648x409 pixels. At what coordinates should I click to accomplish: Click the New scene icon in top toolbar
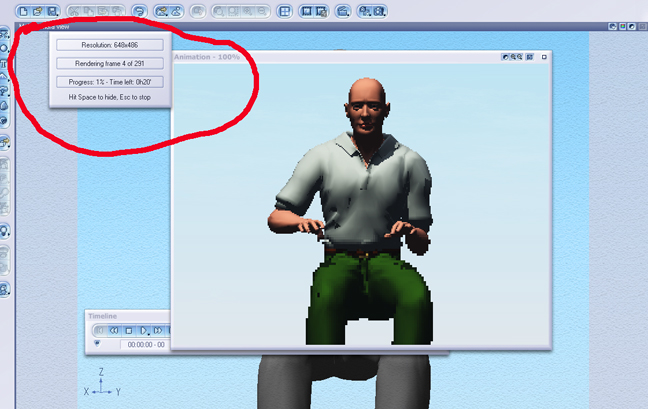point(24,11)
